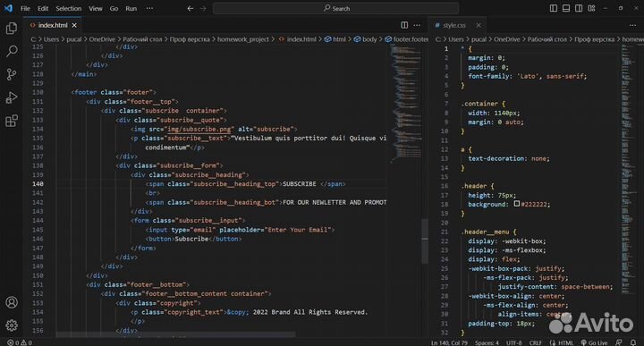Open the Accounts menu icon
This screenshot has width=644, height=346.
click(12, 302)
